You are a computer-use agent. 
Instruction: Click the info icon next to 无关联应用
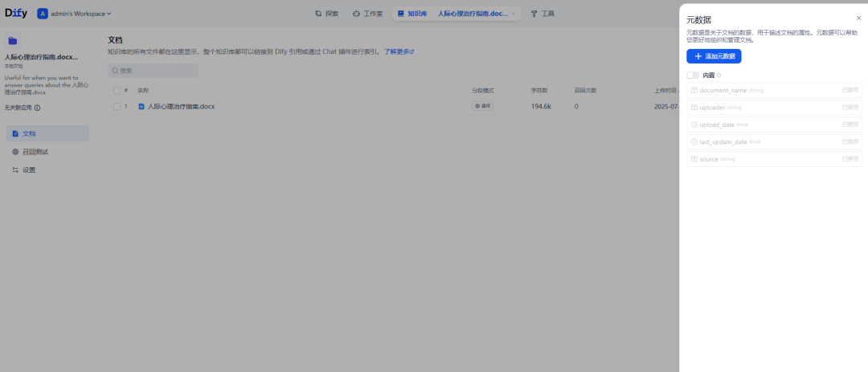(x=37, y=108)
